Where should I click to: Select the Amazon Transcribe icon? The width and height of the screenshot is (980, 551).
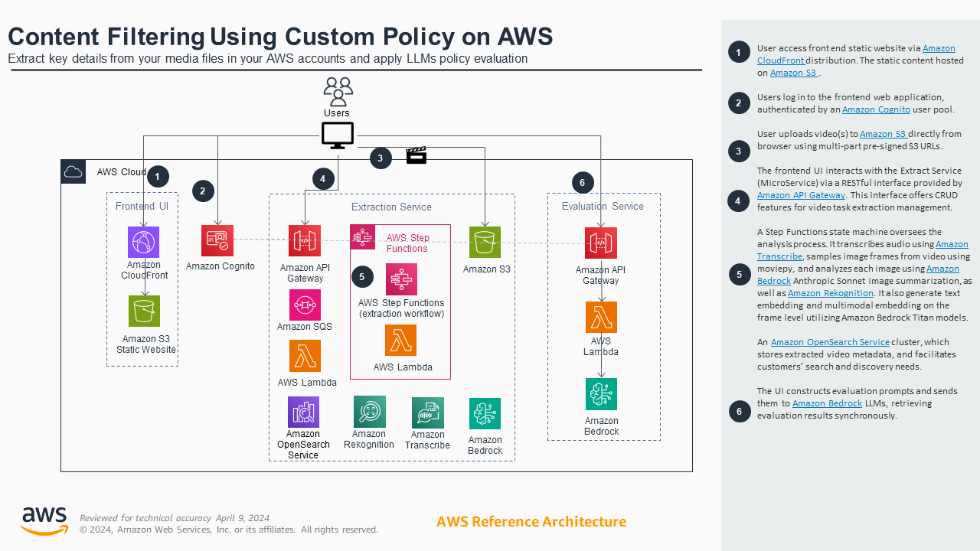pyautogui.click(x=428, y=413)
